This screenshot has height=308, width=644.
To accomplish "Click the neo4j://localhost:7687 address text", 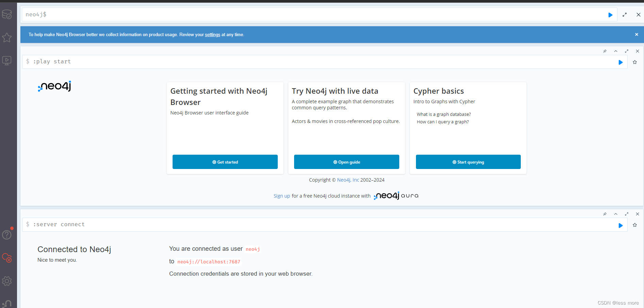I will click(209, 262).
